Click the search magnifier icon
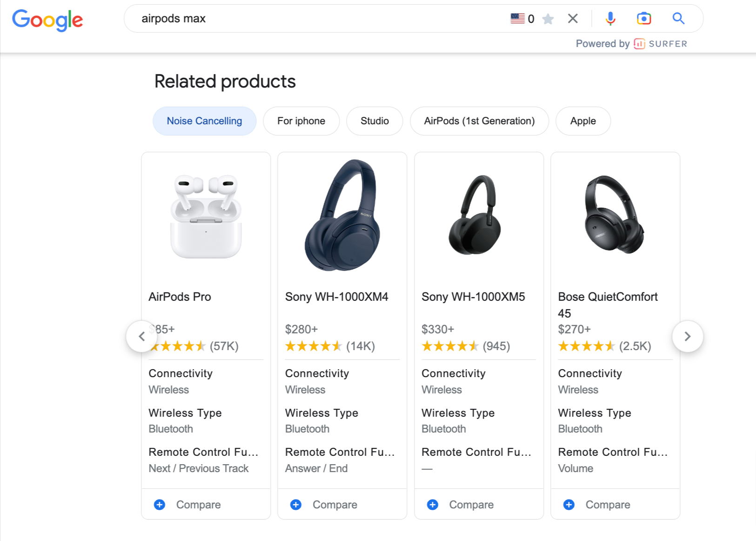Screen dimensions: 756x541 (678, 18)
